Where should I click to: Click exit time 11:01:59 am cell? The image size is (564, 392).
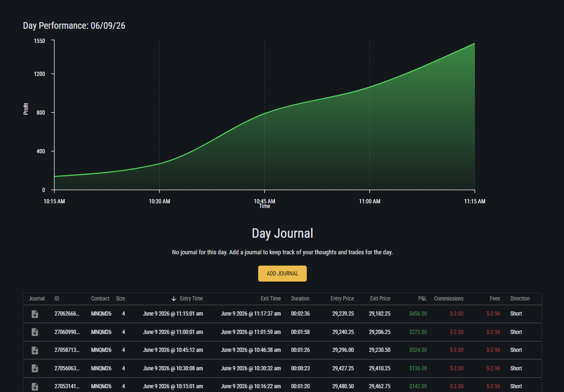[251, 332]
